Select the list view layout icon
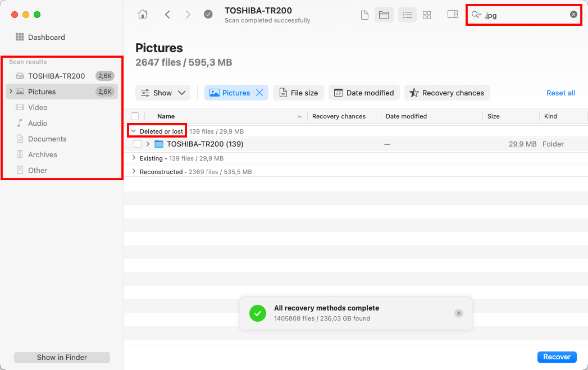This screenshot has width=588, height=370. click(x=407, y=15)
